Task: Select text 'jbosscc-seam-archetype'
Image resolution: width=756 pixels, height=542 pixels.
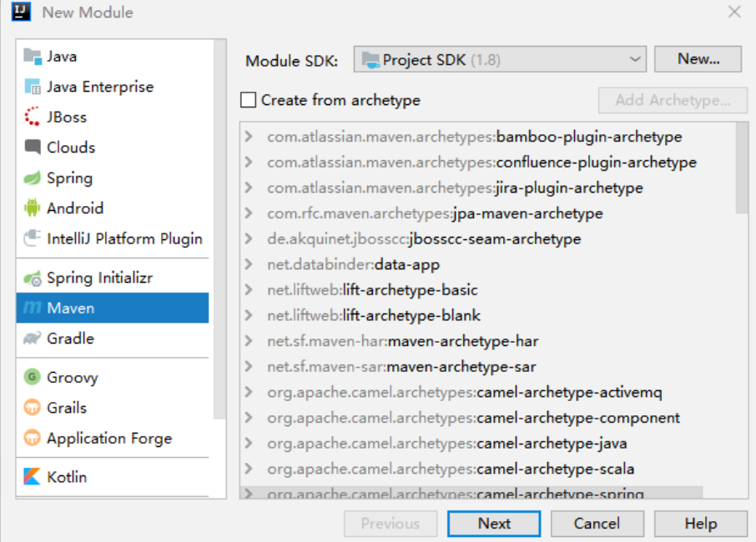Action: click(x=495, y=239)
